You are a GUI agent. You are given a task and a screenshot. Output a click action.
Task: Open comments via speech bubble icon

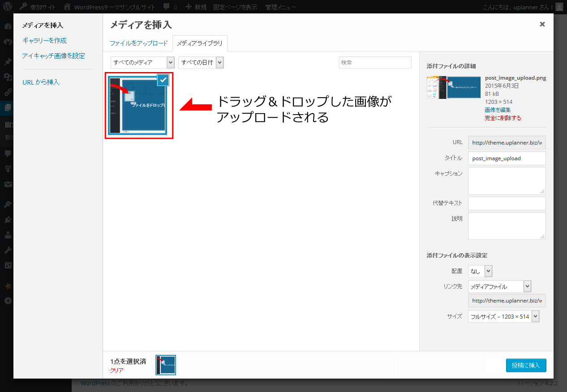pyautogui.click(x=167, y=7)
